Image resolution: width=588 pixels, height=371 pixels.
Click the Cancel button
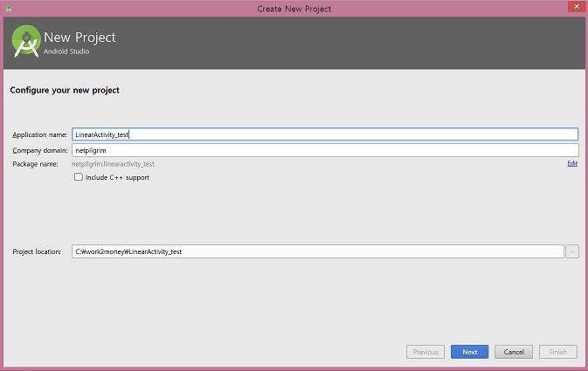514,352
